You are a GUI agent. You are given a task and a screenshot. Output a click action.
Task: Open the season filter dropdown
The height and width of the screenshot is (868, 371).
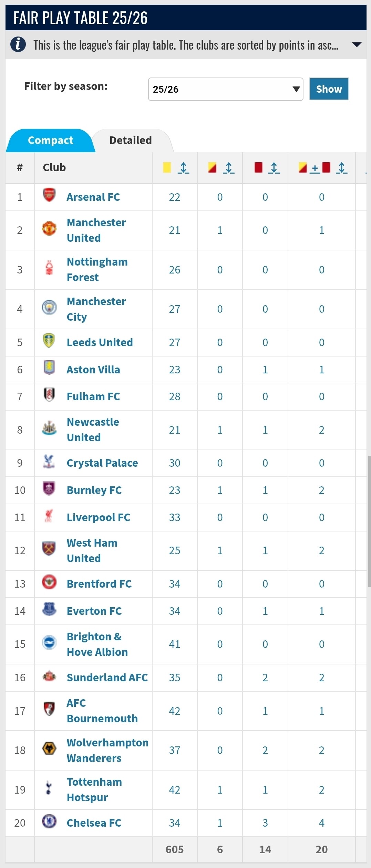click(226, 89)
